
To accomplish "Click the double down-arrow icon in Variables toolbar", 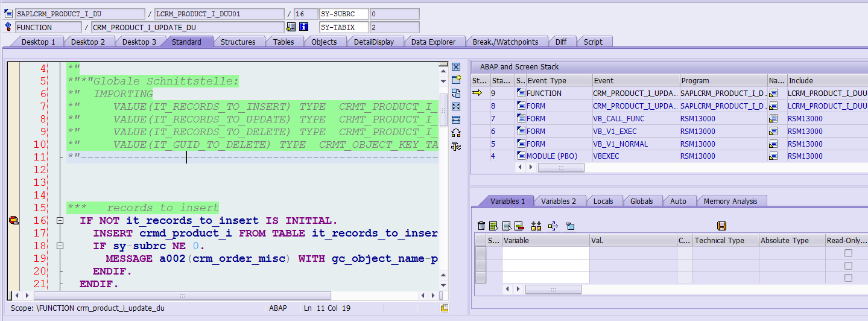I will (536, 226).
